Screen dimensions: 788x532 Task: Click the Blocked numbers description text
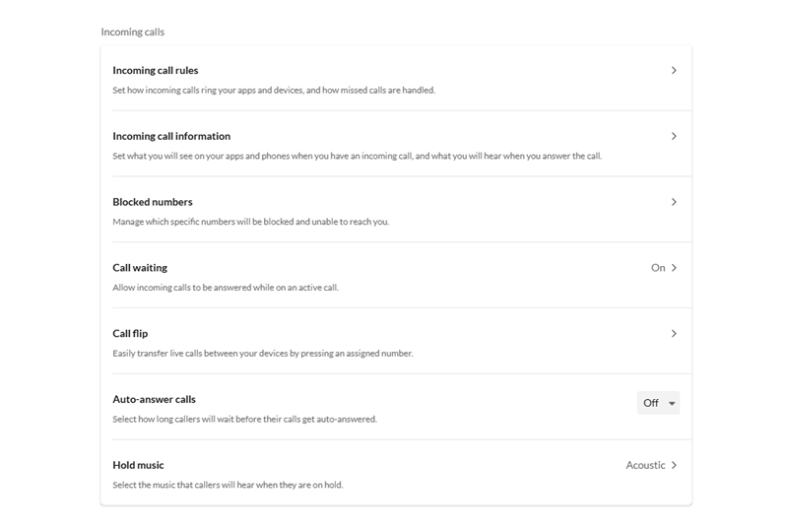click(x=251, y=222)
